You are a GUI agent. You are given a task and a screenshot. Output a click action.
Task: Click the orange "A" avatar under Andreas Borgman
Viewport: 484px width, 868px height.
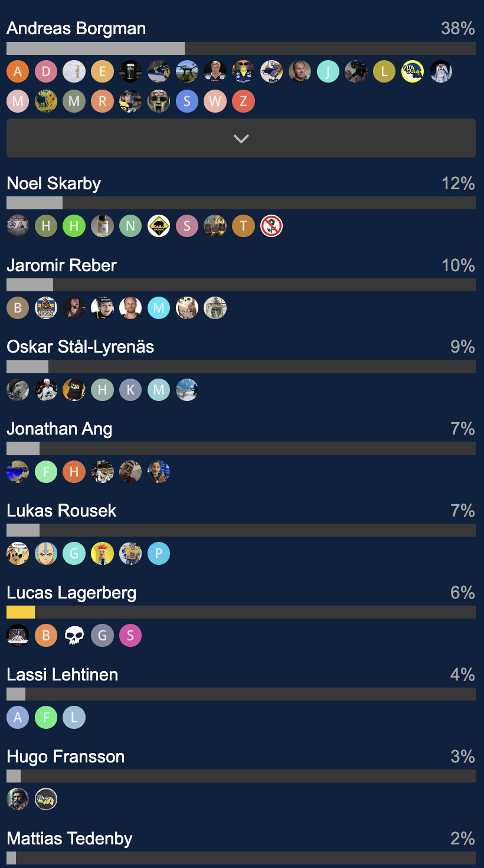pyautogui.click(x=18, y=72)
